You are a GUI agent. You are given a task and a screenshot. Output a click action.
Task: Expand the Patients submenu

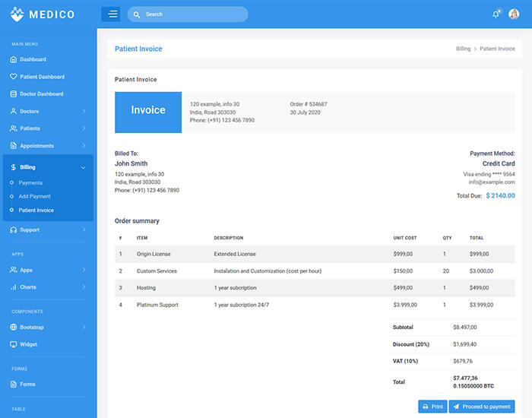[x=84, y=128]
